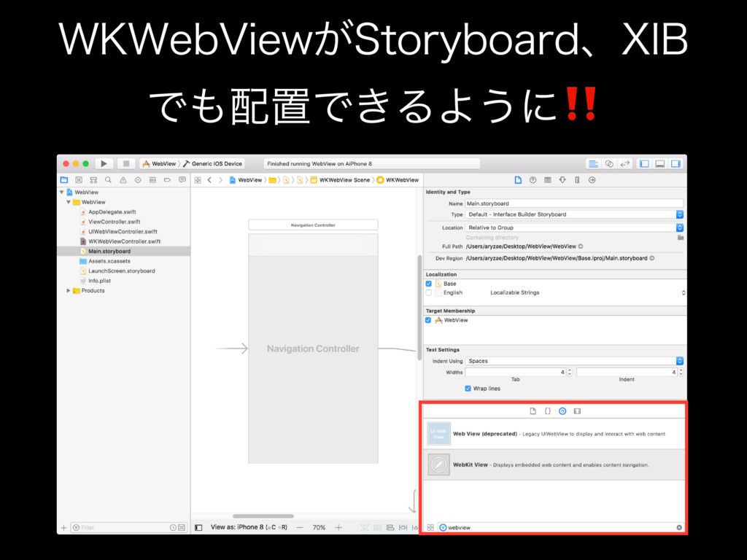Select the File Template library
747x560 pixels.
click(533, 411)
